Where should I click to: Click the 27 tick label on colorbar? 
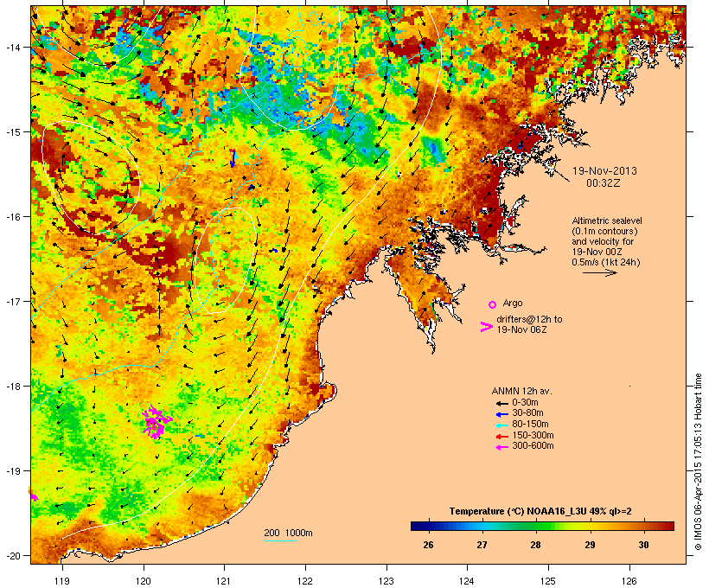click(482, 545)
